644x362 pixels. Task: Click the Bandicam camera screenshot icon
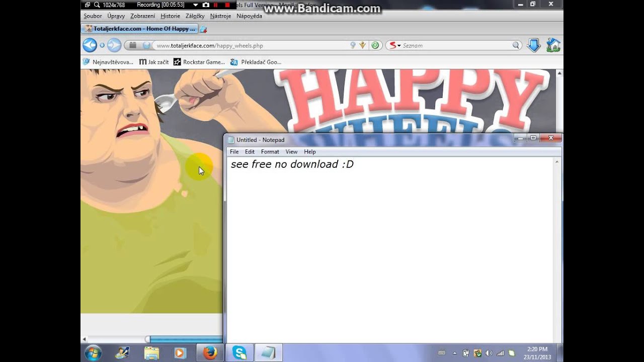(206, 5)
